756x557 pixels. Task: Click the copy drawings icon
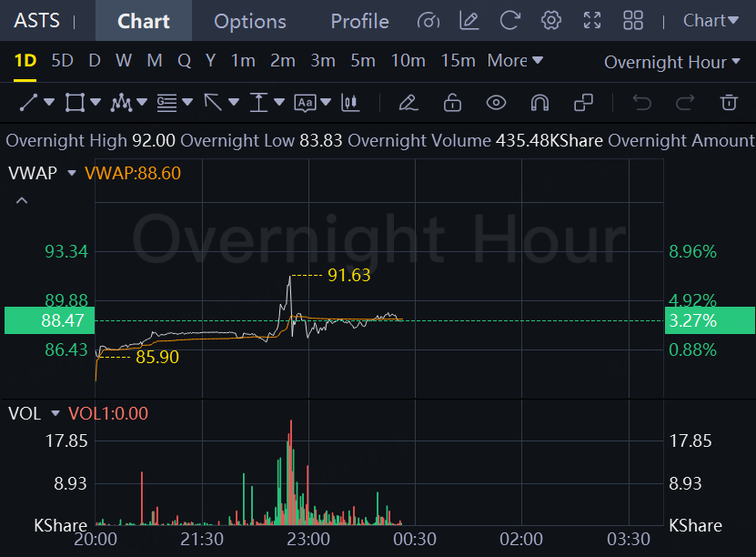click(x=583, y=102)
